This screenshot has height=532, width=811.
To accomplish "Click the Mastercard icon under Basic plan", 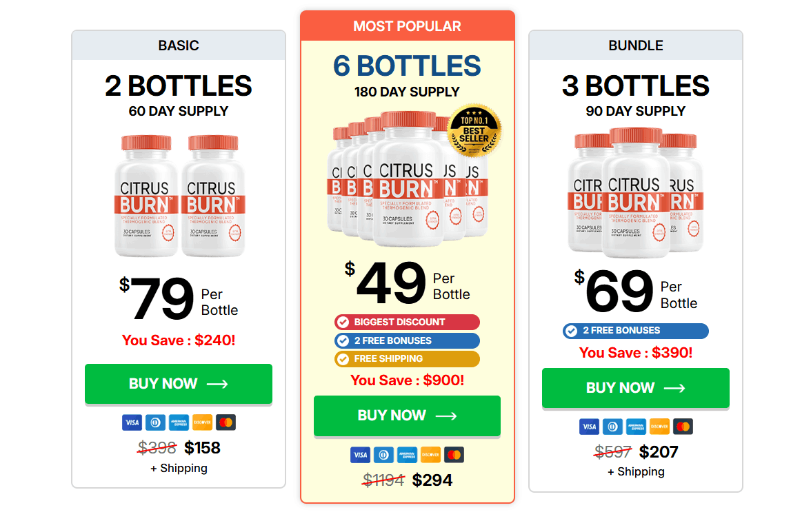I will click(226, 422).
